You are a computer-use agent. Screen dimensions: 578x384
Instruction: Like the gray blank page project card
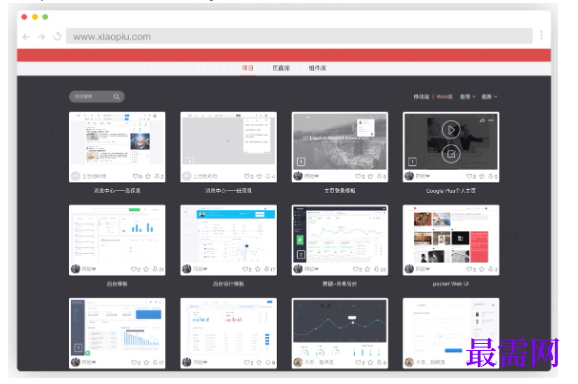pos(247,177)
